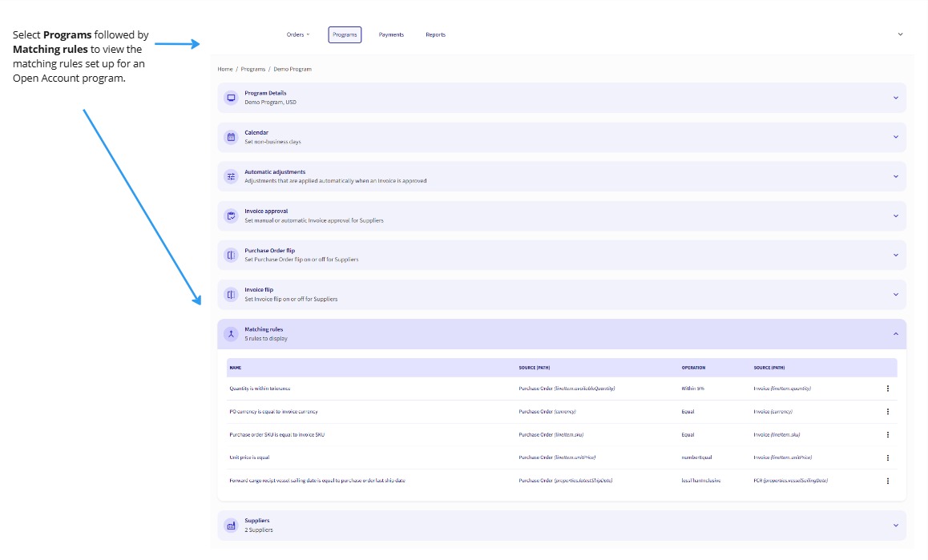Expand the Invoice approval section chevron
The image size is (928, 560).
point(895,216)
